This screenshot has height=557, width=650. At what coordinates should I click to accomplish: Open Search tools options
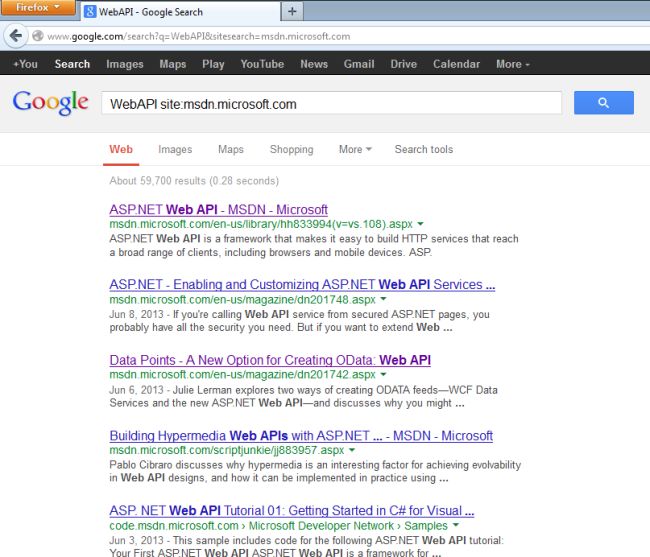pos(424,149)
